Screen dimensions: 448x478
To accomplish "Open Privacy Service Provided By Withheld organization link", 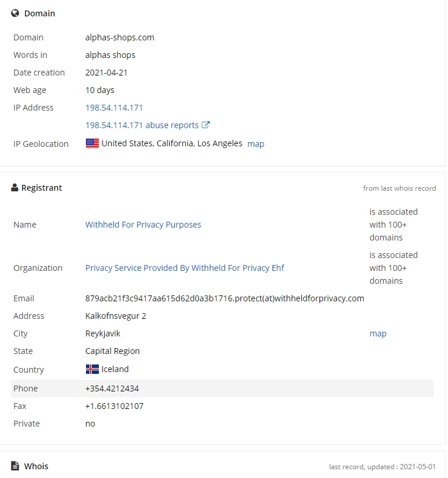I will (x=185, y=268).
